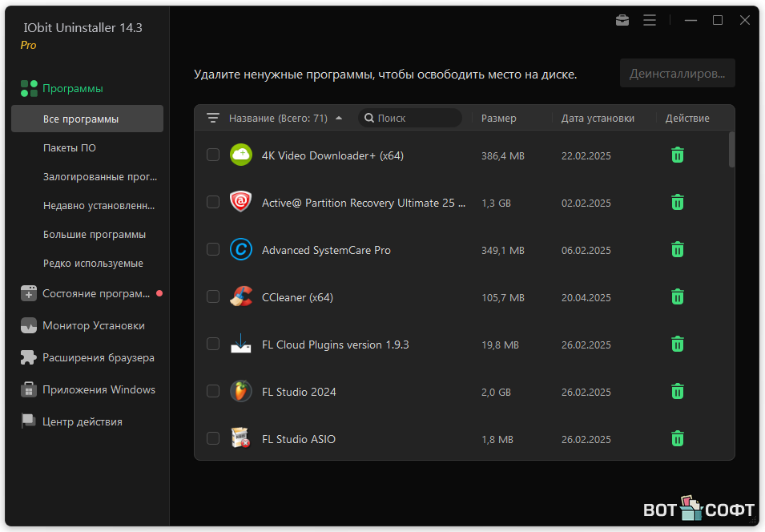Click the list filter icon in header

pos(213,118)
